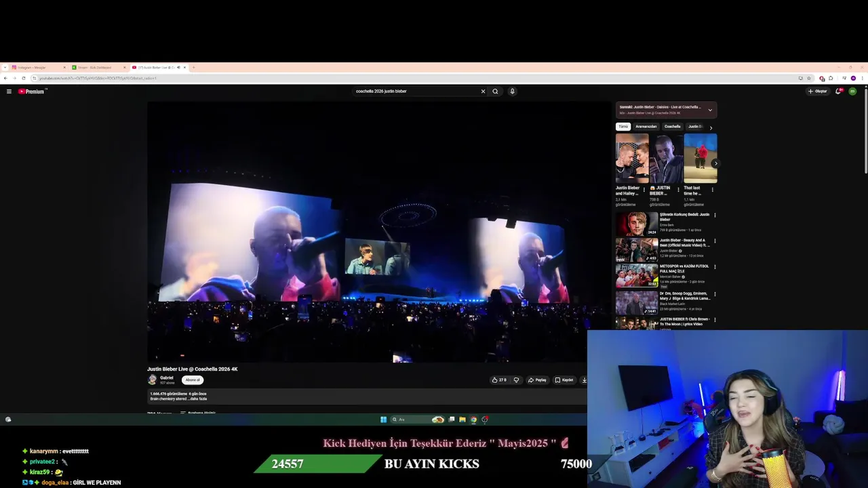Screen dimensions: 868x488
Task: Open Chrome profile avatar in toolbar
Action: [853, 78]
